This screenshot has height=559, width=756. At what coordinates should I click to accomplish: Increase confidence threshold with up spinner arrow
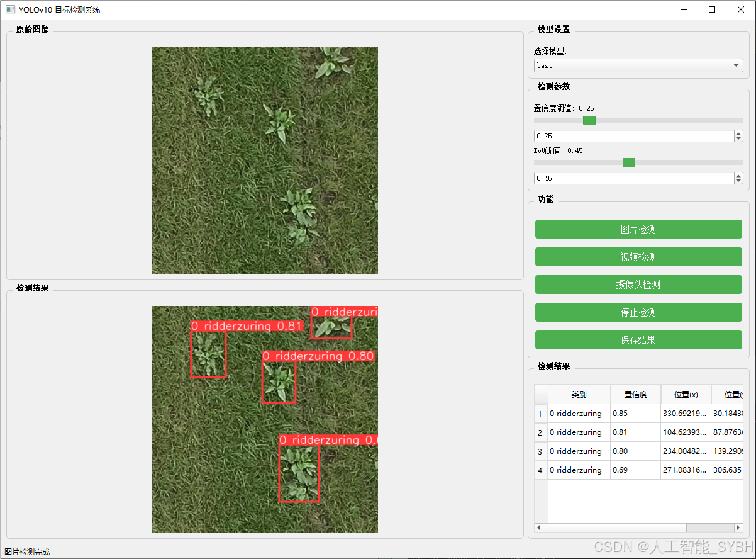point(738,133)
